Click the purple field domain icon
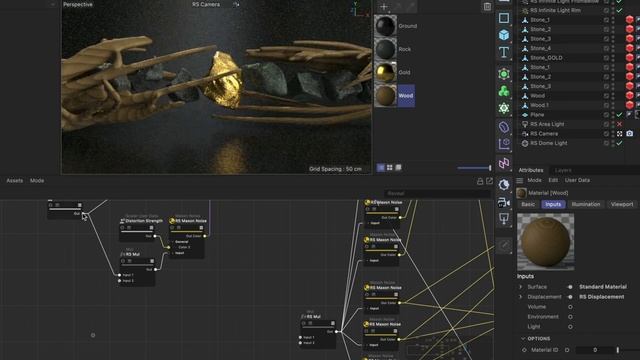This screenshot has width=640, height=360. 504,144
